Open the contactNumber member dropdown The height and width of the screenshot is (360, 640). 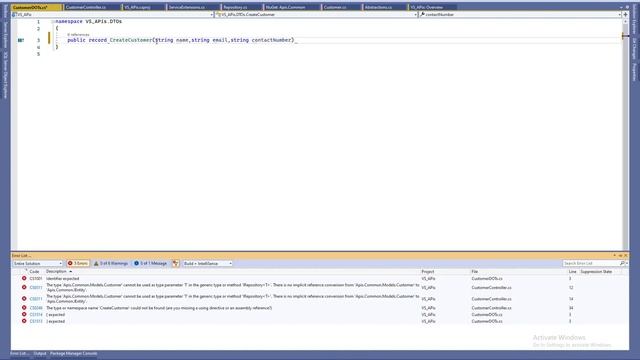pyautogui.click(x=520, y=14)
